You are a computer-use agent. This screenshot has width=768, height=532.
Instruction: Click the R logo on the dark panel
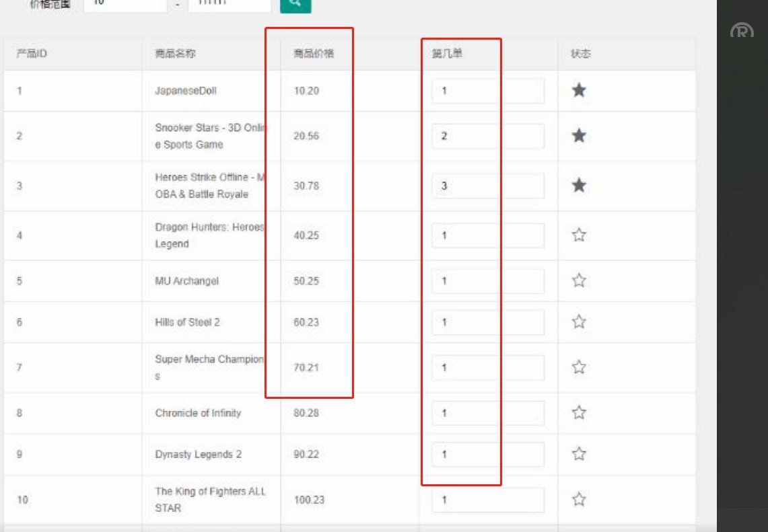point(741,30)
